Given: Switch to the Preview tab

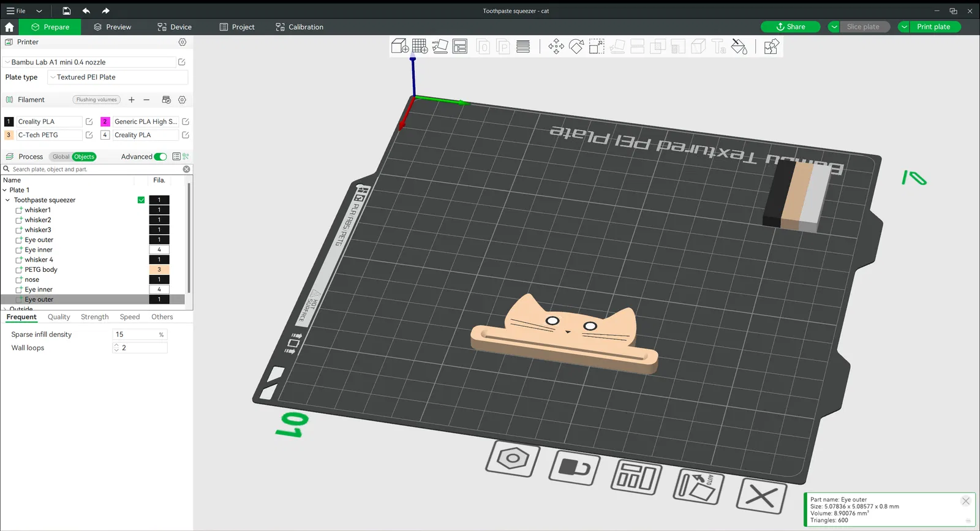Looking at the screenshot, I should click(112, 27).
